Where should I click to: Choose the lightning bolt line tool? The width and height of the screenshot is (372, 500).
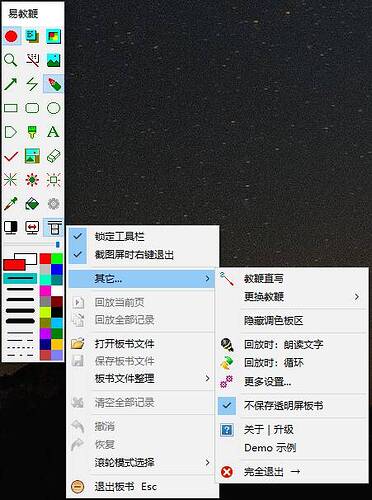32,84
